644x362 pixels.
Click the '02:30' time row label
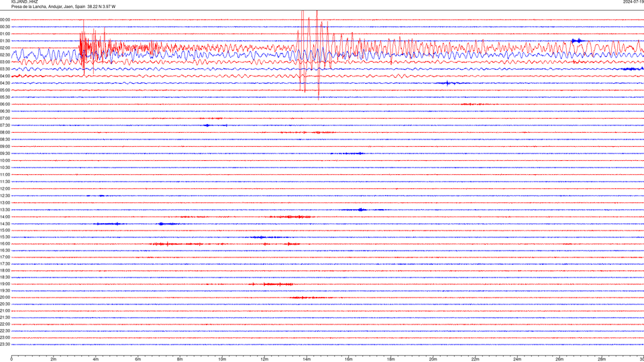click(x=5, y=54)
